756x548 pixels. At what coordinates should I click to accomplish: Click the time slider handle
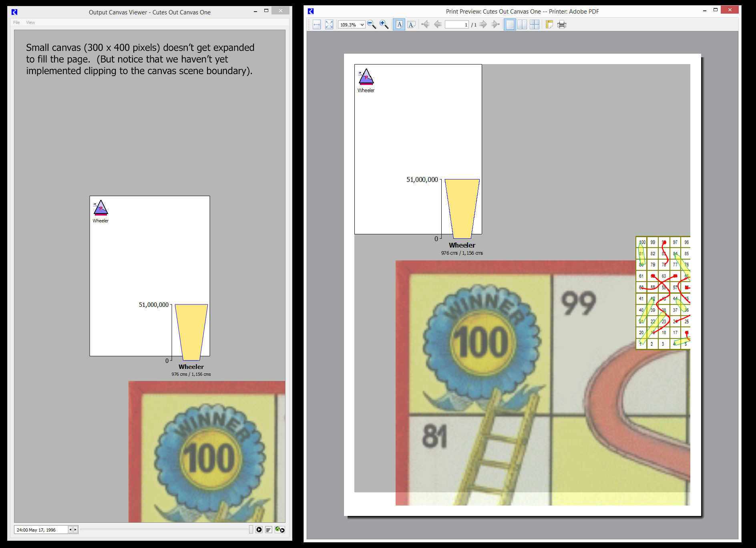251,530
